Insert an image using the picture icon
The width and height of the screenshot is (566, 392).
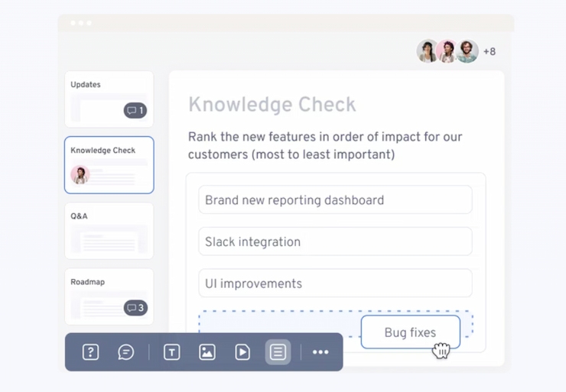207,352
